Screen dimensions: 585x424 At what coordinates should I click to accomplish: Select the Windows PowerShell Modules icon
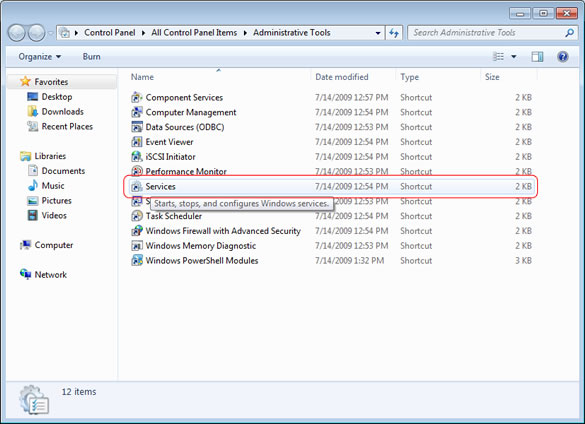tap(137, 261)
